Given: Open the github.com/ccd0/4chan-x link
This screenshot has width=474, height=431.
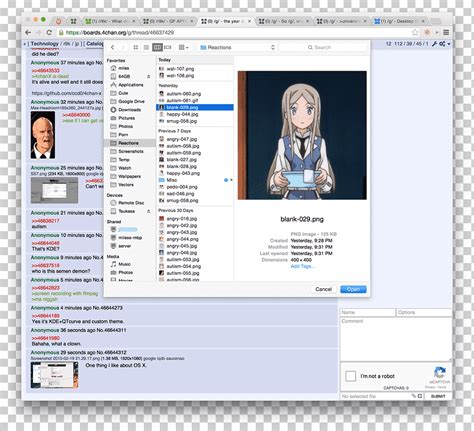Looking at the screenshot, I should (67, 93).
